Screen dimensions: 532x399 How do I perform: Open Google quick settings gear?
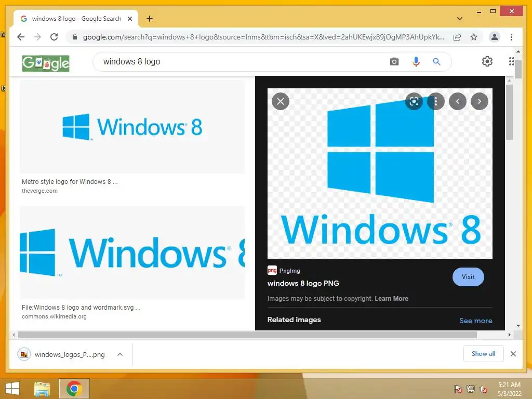(x=487, y=61)
